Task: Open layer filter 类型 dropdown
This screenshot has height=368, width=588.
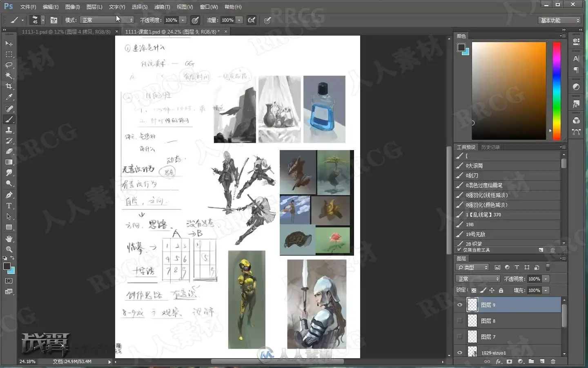Action: click(x=473, y=267)
